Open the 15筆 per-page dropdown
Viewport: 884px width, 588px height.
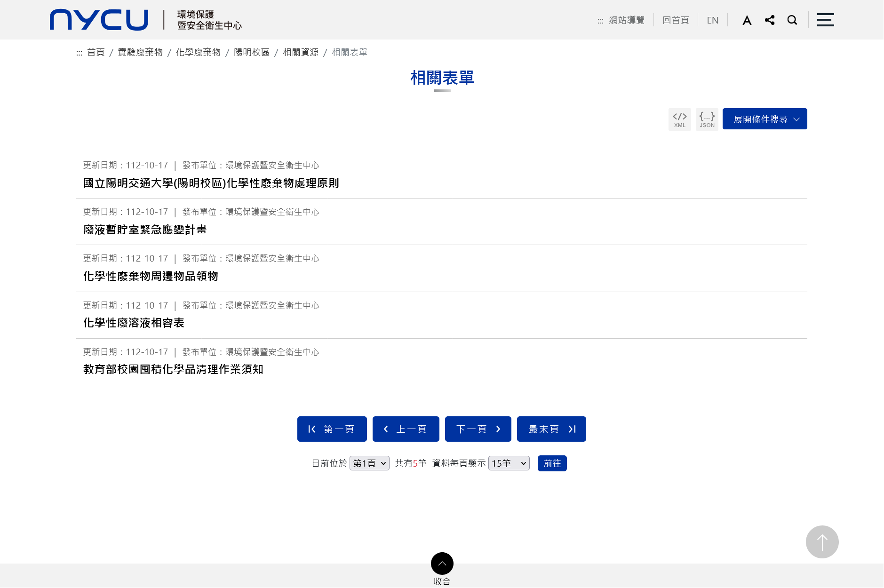tap(509, 463)
